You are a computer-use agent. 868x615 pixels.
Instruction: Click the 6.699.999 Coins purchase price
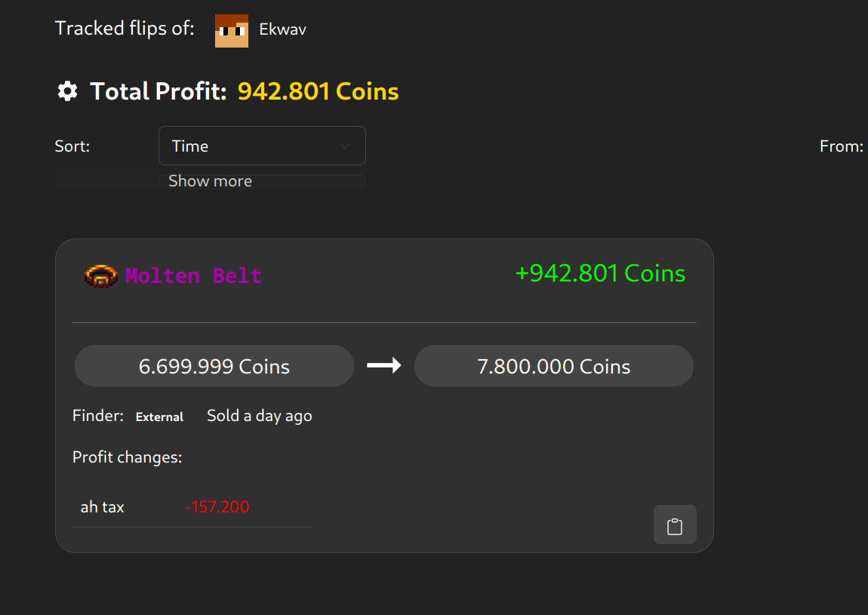[214, 367]
